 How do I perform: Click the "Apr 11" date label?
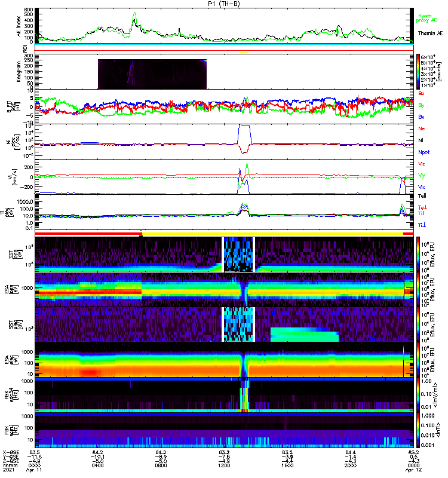pos(34,470)
